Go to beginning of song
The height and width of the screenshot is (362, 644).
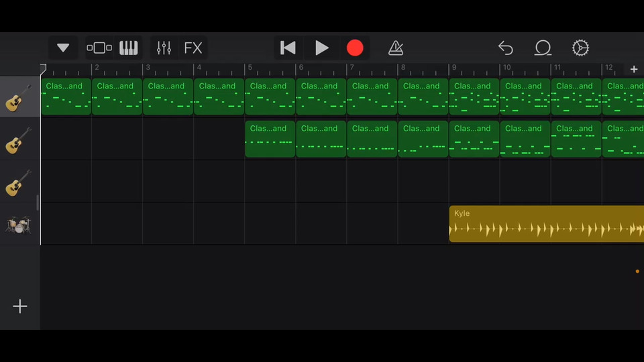coord(288,48)
